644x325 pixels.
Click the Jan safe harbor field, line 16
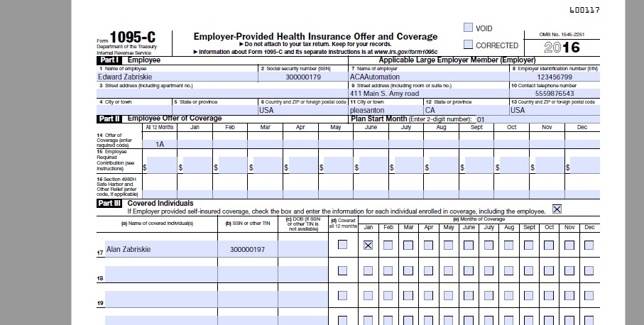click(x=195, y=194)
